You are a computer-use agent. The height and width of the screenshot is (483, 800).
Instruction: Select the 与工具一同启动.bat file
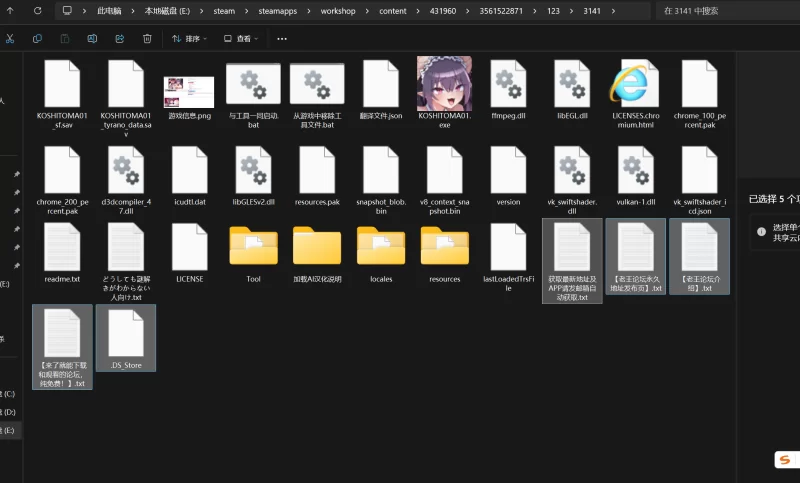254,94
